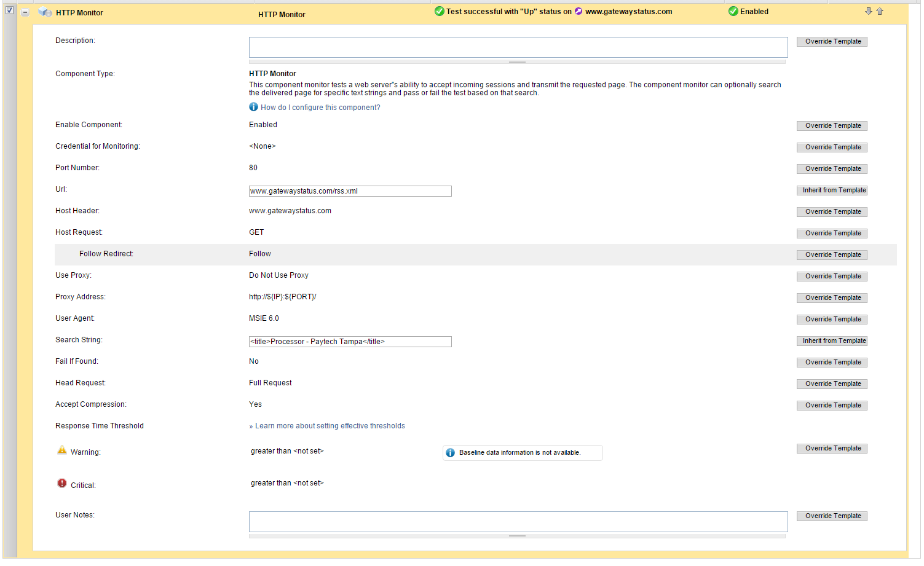Move the HTTP Monitor component up
This screenshot has width=924, height=566.
pos(880,11)
